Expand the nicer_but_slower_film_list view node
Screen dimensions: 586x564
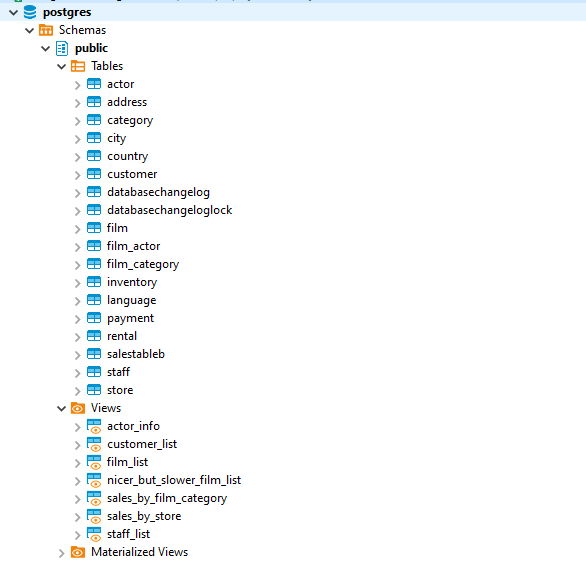pos(78,481)
